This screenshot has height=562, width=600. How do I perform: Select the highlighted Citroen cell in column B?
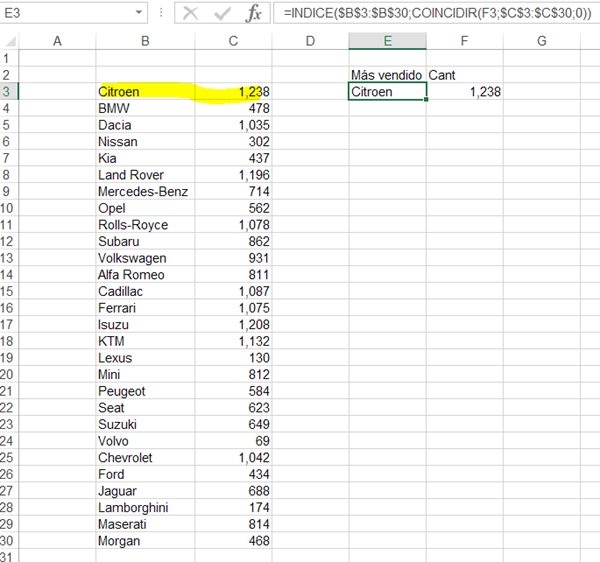pos(145,91)
